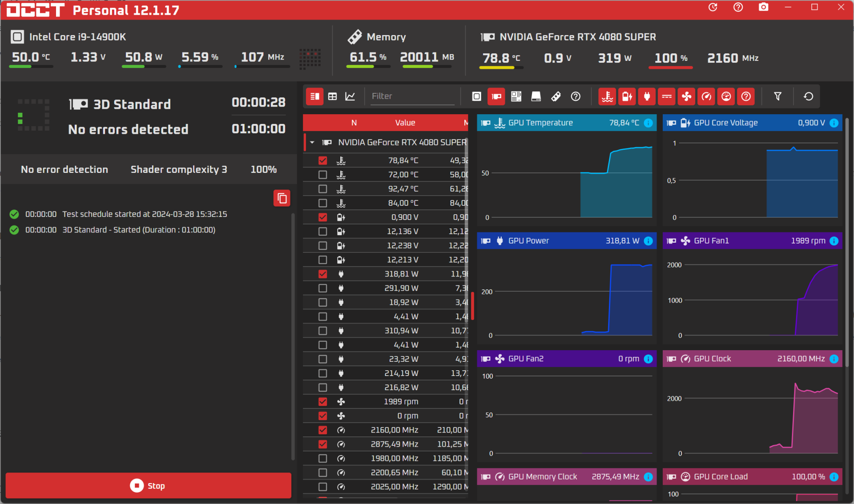Click the test log panel scrollbar
This screenshot has width=854, height=504.
pos(293,337)
